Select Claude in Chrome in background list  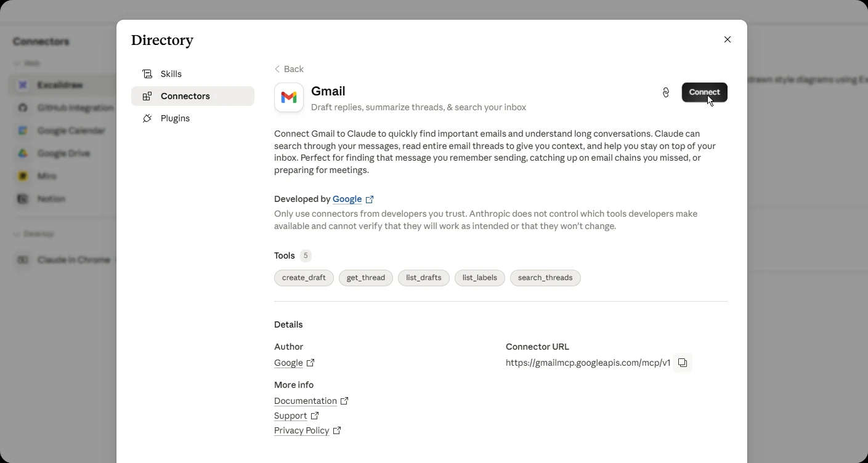coord(62,260)
